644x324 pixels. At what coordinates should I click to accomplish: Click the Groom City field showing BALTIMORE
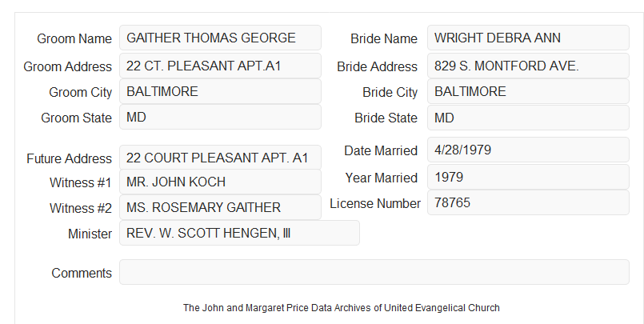point(220,91)
